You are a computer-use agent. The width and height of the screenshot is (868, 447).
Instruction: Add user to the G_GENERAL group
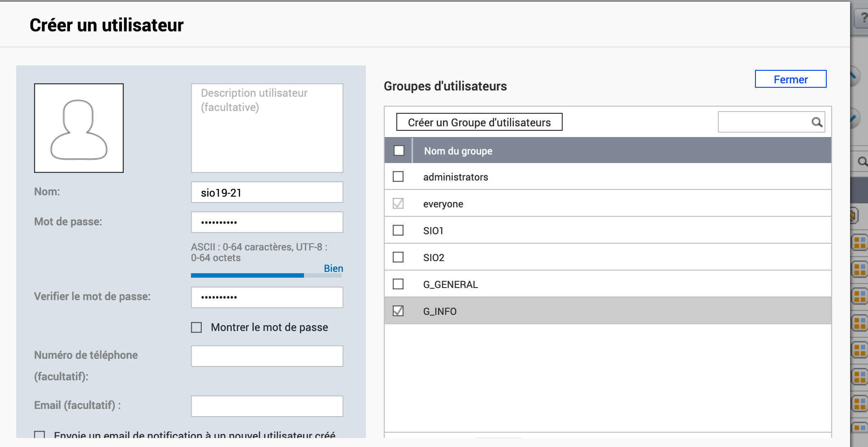[x=398, y=284]
